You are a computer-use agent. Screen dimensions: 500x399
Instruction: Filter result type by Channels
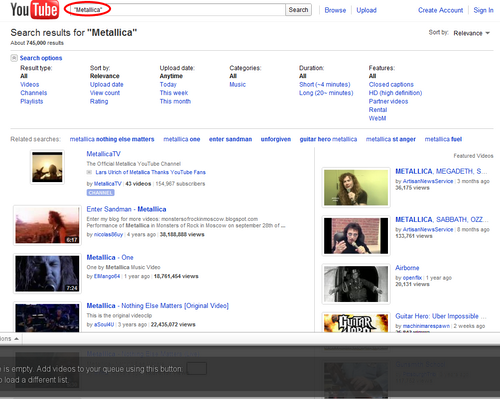[x=34, y=93]
